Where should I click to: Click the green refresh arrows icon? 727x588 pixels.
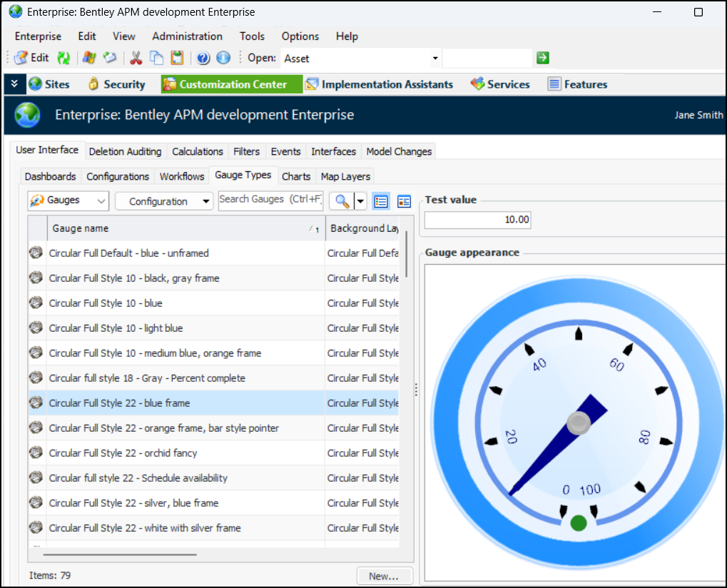click(x=64, y=59)
